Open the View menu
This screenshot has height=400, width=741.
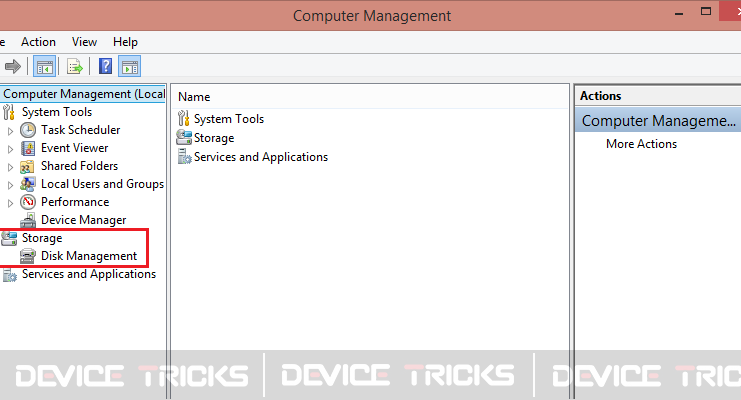tap(84, 42)
